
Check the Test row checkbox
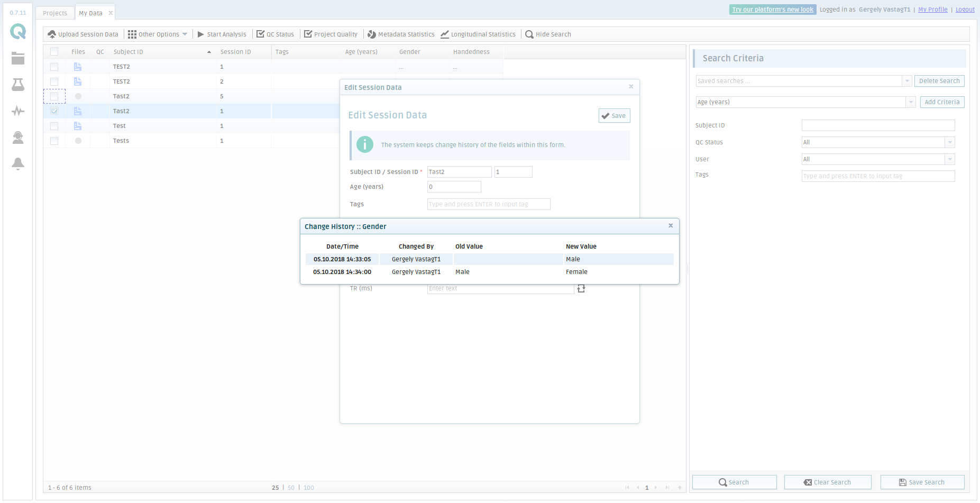pos(54,126)
